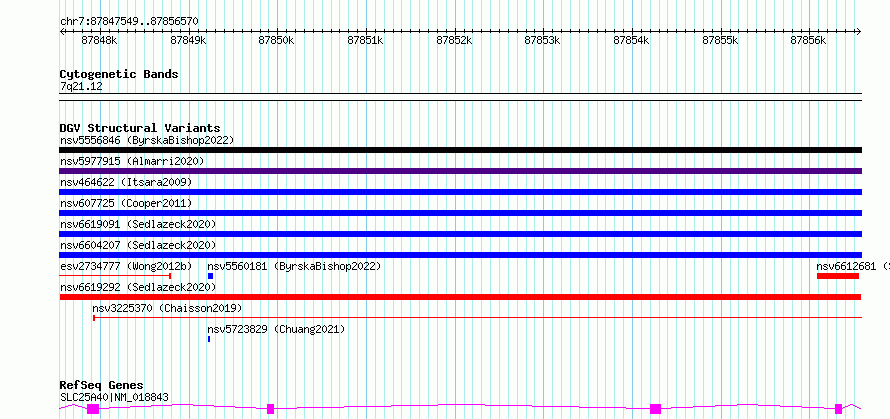Open the nsv607725 (Cooper2011) label
This screenshot has height=419, width=890.
[126, 203]
